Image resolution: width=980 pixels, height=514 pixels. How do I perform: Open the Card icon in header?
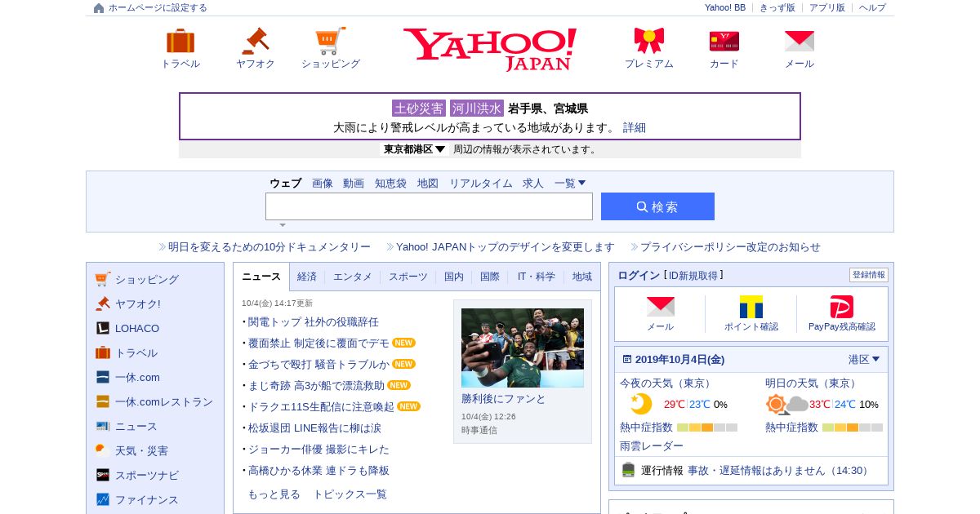(x=724, y=41)
